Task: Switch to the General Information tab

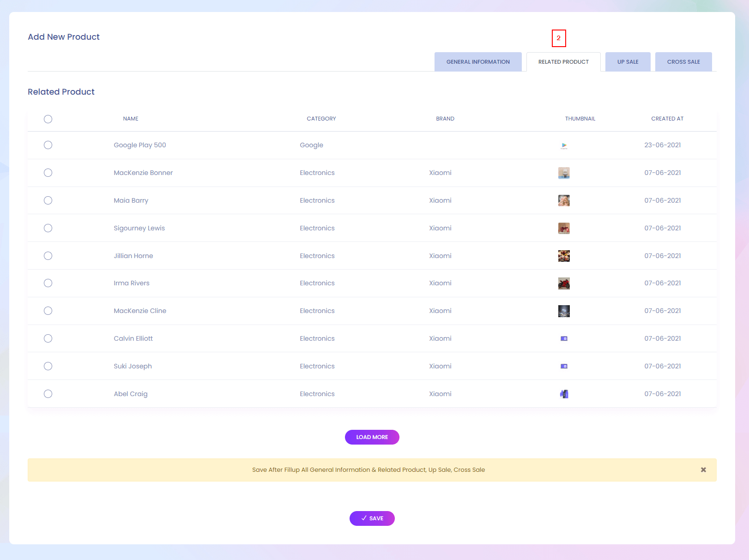Action: point(478,62)
